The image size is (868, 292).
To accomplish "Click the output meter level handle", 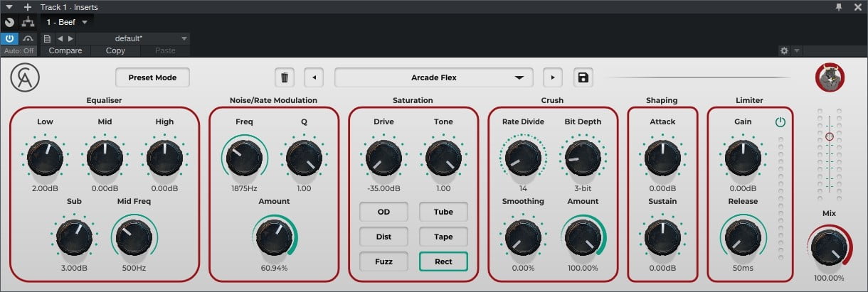I will [x=829, y=135].
